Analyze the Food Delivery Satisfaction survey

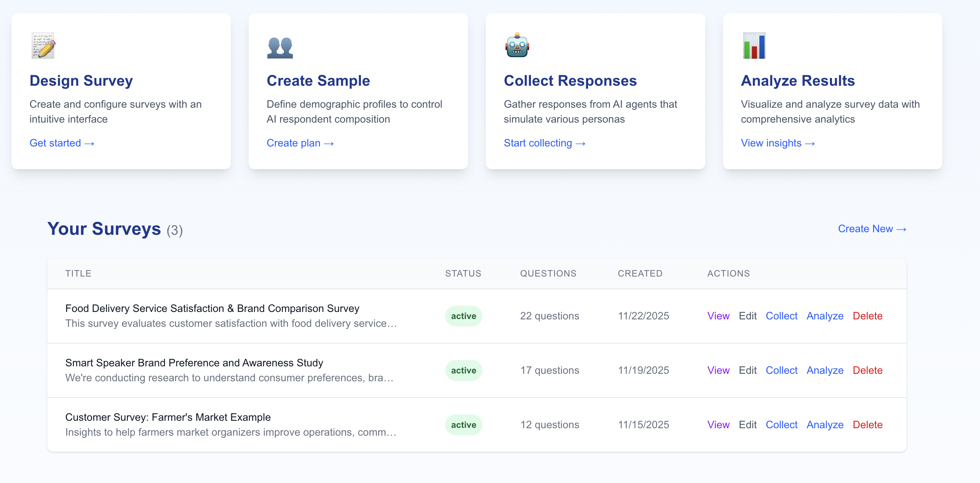pyautogui.click(x=825, y=316)
